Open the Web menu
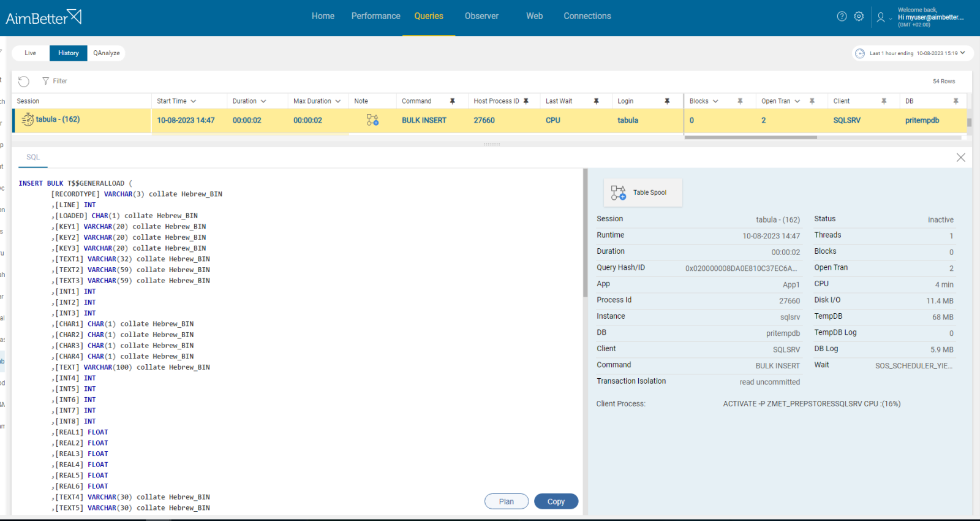This screenshot has width=980, height=521. [534, 16]
